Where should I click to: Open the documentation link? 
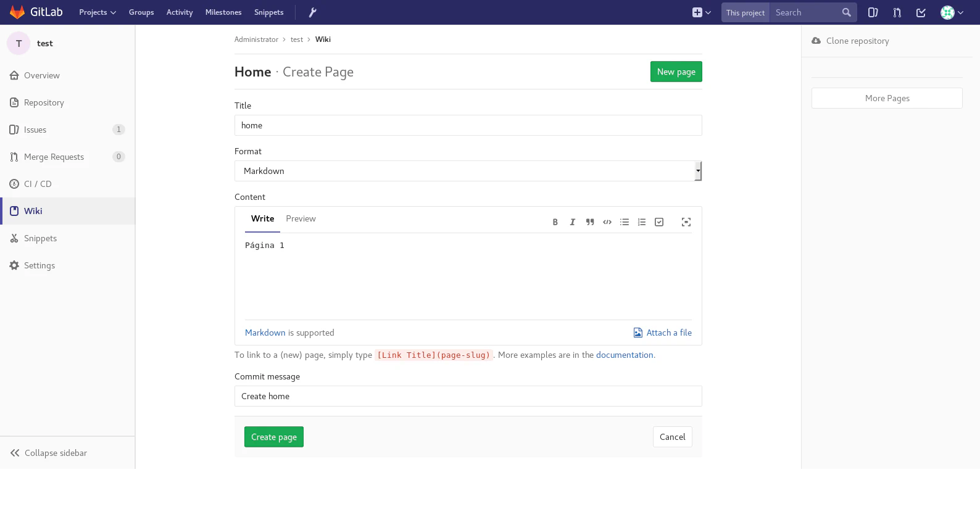click(624, 355)
